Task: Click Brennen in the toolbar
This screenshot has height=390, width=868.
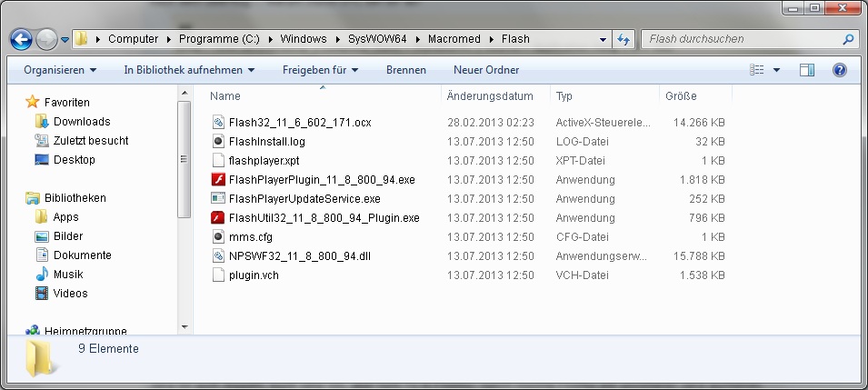Action: click(x=406, y=70)
